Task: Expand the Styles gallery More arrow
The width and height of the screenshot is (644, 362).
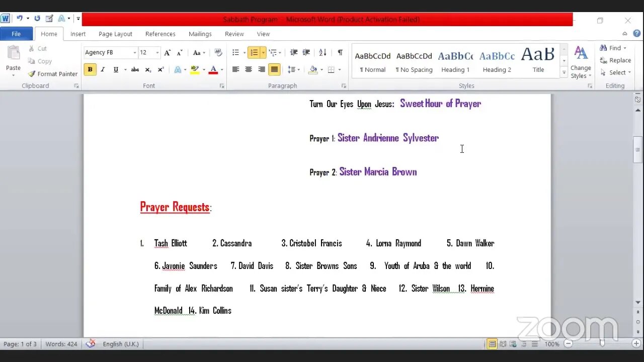Action: tap(564, 73)
